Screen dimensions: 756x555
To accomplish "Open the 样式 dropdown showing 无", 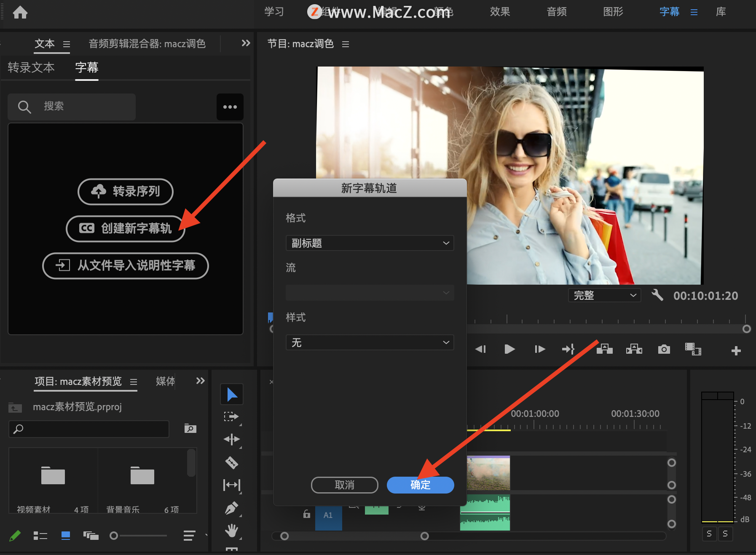I will click(x=370, y=342).
